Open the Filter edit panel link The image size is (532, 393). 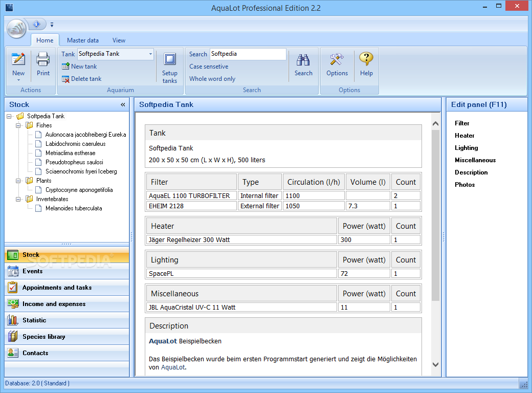(x=462, y=123)
